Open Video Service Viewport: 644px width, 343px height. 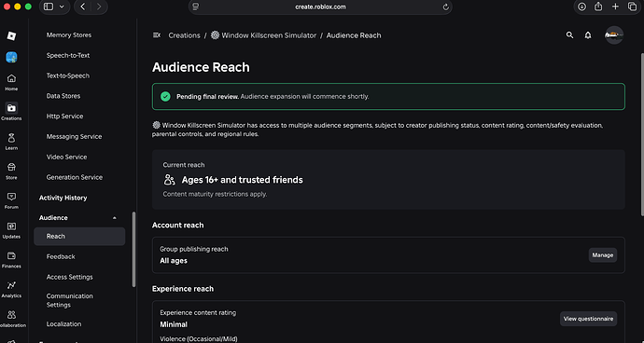(66, 157)
